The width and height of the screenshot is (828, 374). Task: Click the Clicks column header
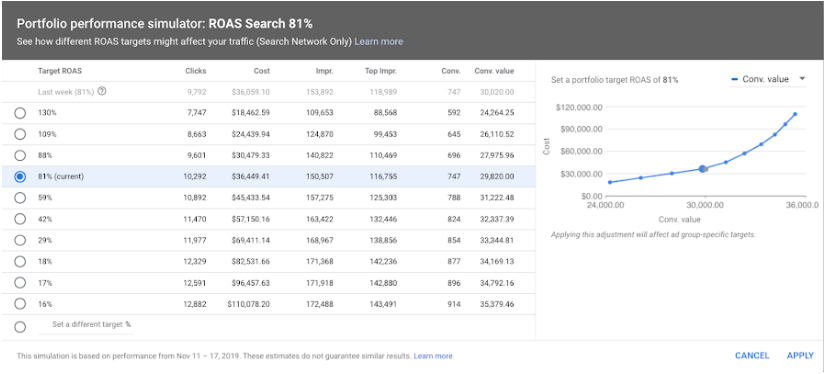coord(196,71)
